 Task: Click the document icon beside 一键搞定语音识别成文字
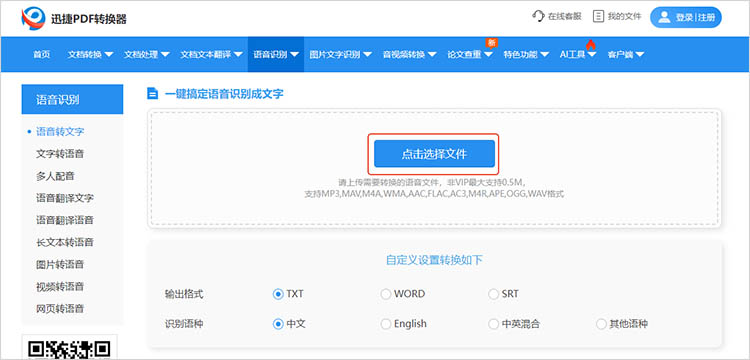152,93
